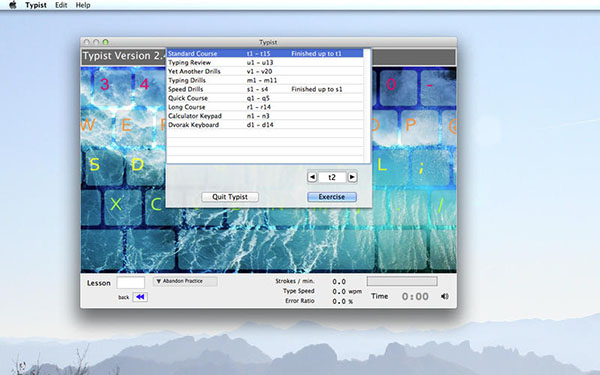The height and width of the screenshot is (375, 600).
Task: Click the green zoom window button
Action: 106,42
